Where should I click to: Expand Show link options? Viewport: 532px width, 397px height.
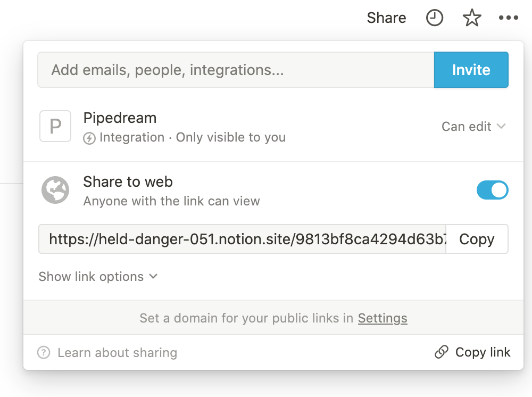pyautogui.click(x=98, y=276)
